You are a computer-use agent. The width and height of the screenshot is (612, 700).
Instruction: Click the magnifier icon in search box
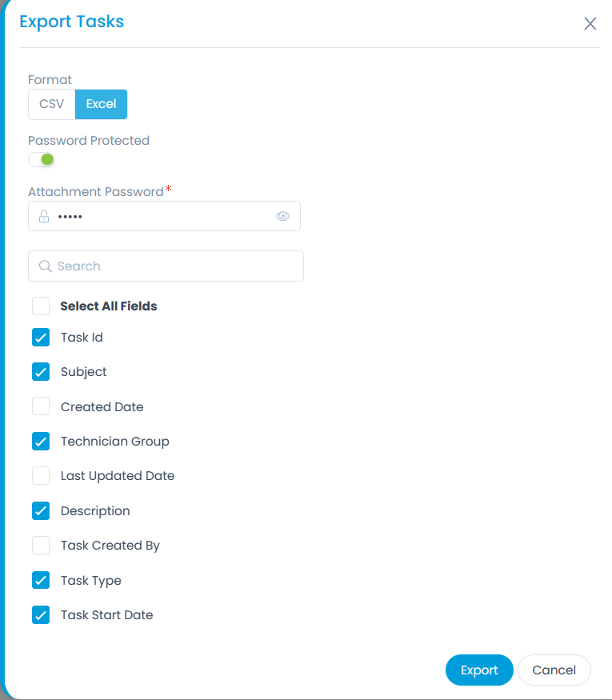(x=46, y=266)
